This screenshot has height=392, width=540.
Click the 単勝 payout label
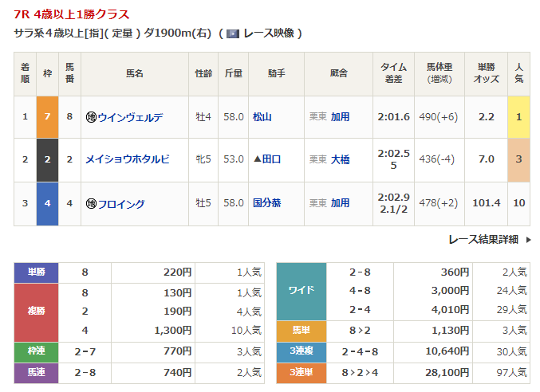click(x=37, y=272)
